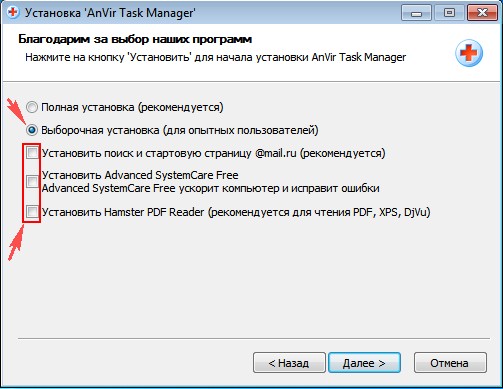Viewport: 503px width, 389px height.
Task: Toggle the @mail.ru search and start page checkbox
Action: pyautogui.click(x=32, y=153)
